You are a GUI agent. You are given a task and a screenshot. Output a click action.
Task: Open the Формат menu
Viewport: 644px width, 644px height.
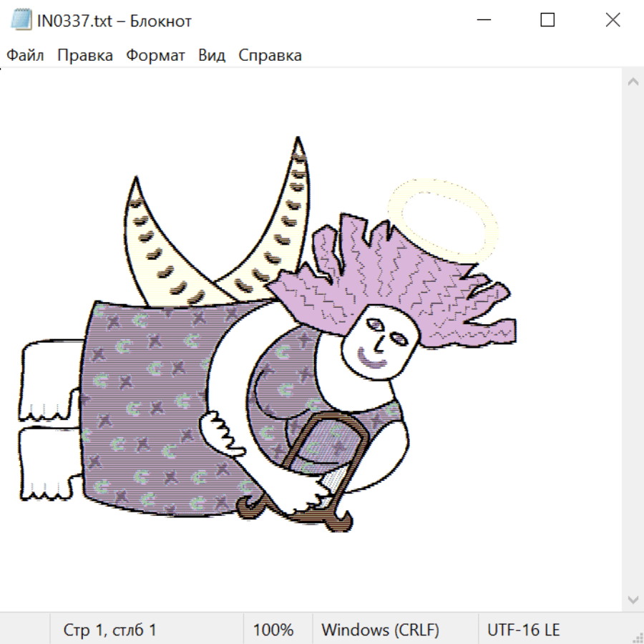(155, 56)
